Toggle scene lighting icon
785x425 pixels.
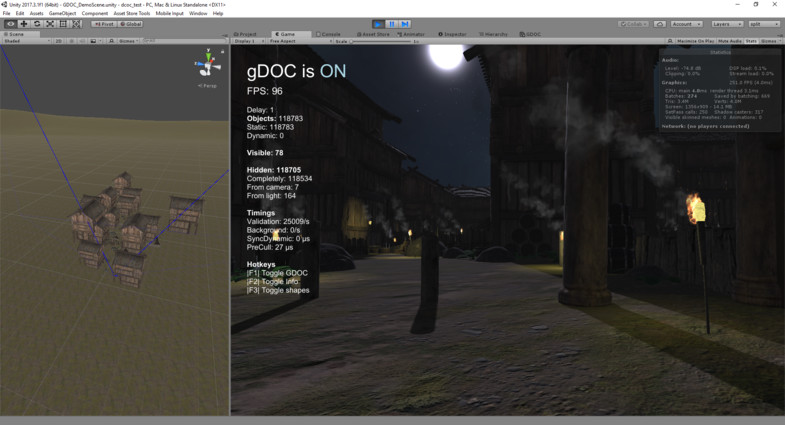point(72,41)
